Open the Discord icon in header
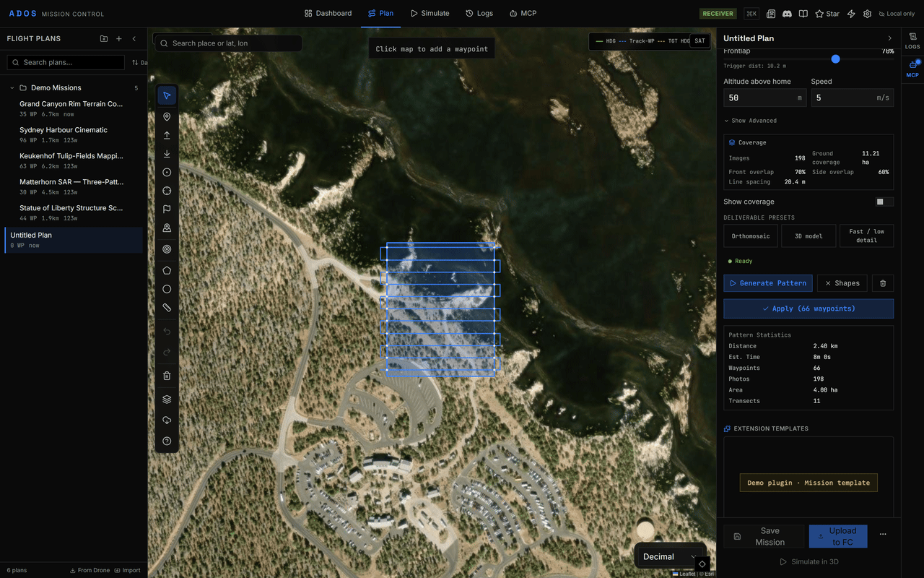924x578 pixels. coord(787,14)
